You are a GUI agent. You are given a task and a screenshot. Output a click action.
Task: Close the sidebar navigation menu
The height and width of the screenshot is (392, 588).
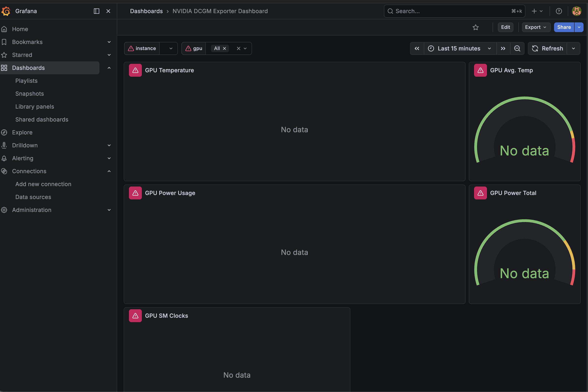click(108, 11)
